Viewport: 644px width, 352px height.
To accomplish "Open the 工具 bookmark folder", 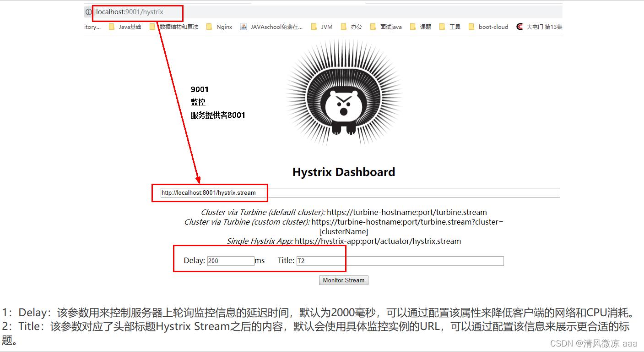I will [450, 27].
